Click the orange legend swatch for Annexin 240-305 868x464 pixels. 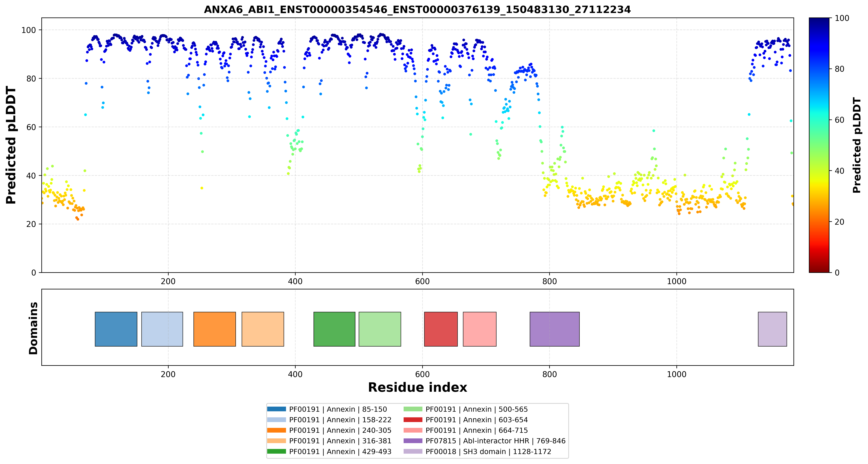click(x=276, y=430)
